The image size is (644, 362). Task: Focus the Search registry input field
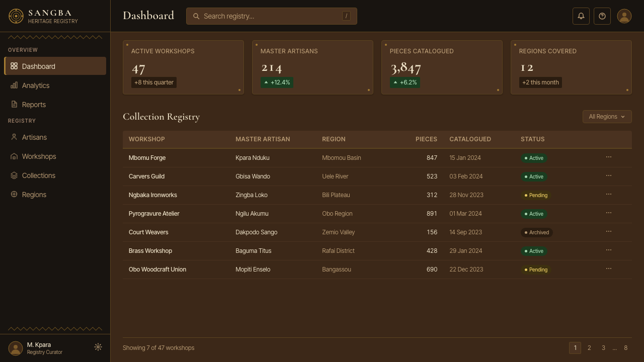[272, 16]
